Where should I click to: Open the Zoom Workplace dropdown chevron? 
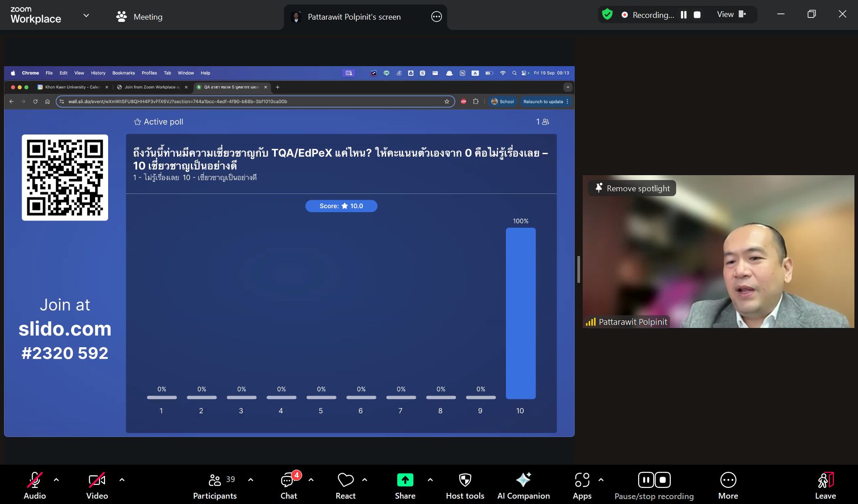click(x=86, y=16)
